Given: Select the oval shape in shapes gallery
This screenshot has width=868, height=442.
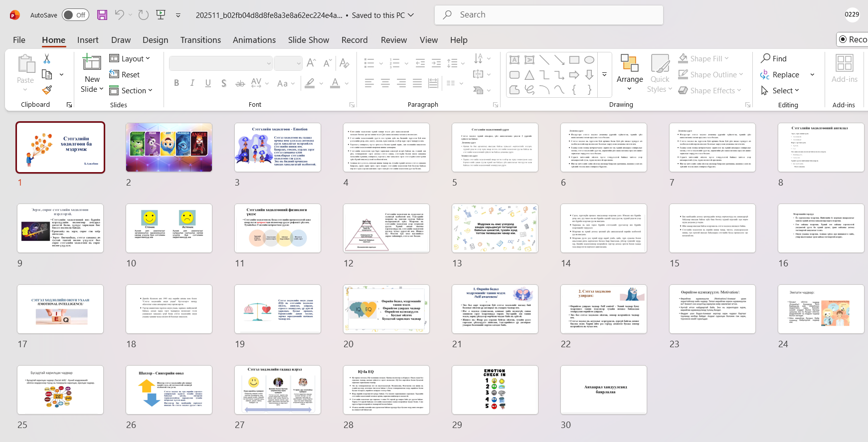Looking at the screenshot, I should pos(589,60).
